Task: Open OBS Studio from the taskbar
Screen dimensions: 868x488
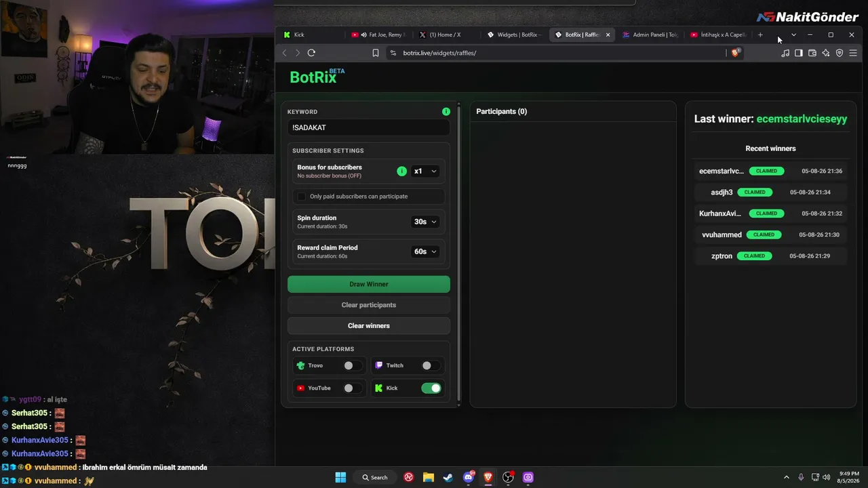Action: pyautogui.click(x=508, y=477)
